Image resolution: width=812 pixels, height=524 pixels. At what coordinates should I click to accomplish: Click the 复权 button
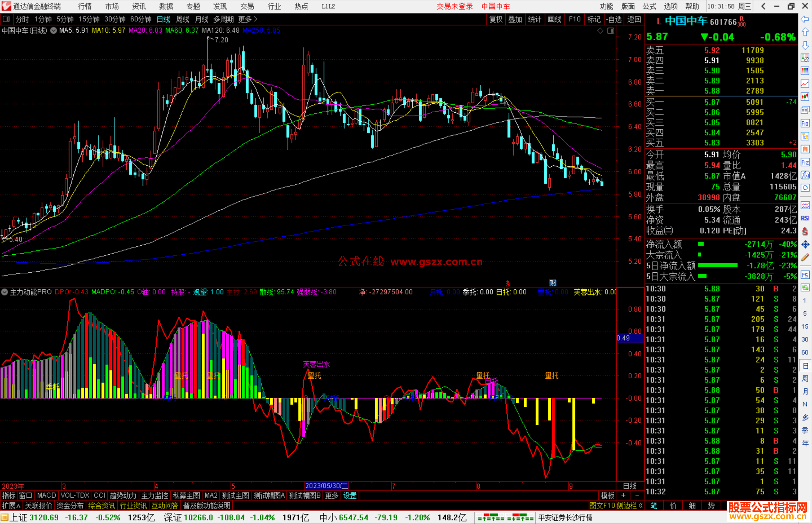[x=496, y=19]
